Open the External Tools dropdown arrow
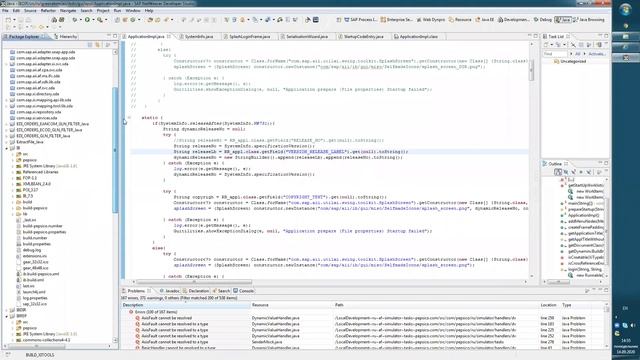Image resolution: width=640 pixels, height=360 pixels. click(106, 20)
